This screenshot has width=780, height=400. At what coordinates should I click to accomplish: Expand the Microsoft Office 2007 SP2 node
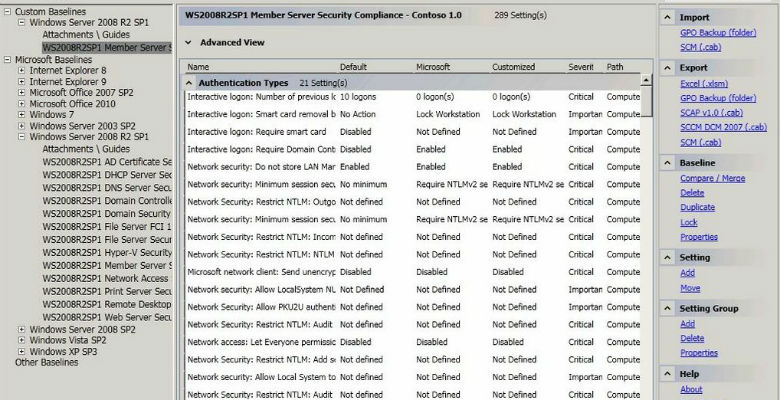[21, 93]
